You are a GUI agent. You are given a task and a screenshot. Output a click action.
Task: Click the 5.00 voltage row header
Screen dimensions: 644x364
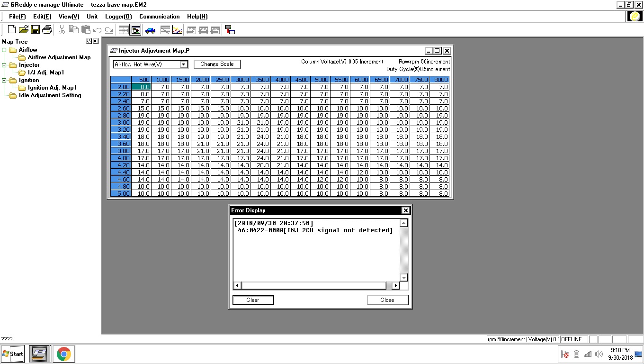point(121,193)
